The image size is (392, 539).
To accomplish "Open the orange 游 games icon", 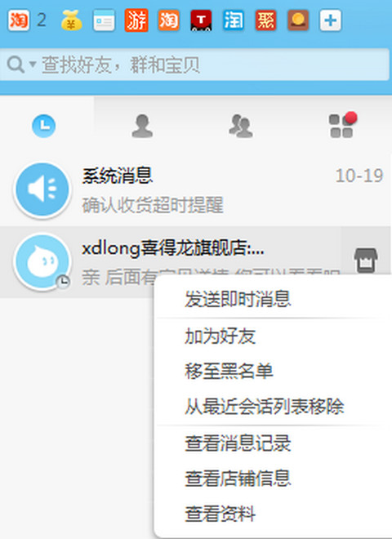I will point(136,20).
